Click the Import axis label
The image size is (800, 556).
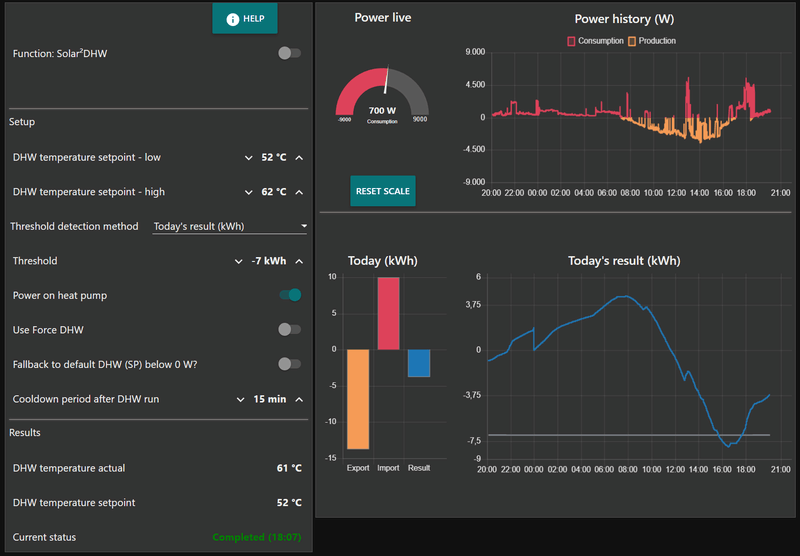tap(388, 468)
